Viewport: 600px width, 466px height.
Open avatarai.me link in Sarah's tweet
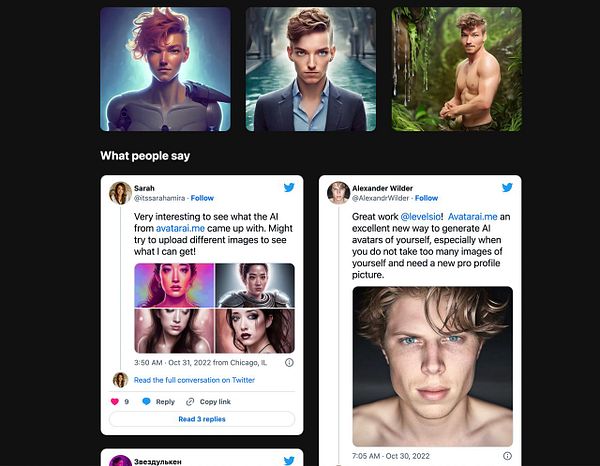coord(180,228)
